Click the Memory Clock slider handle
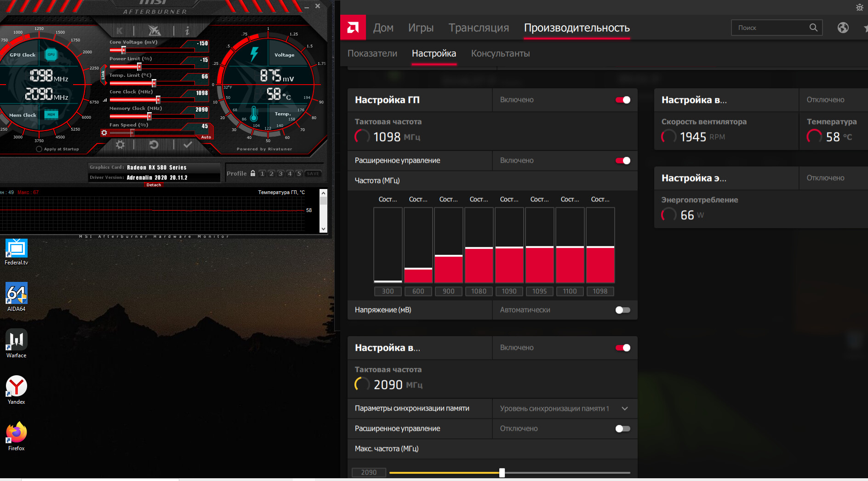The width and height of the screenshot is (868, 481). (x=149, y=116)
